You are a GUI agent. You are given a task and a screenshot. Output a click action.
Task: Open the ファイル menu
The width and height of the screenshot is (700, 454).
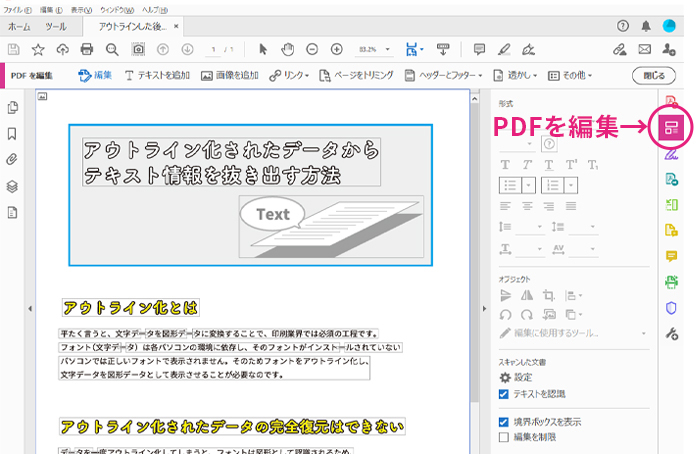coord(17,10)
